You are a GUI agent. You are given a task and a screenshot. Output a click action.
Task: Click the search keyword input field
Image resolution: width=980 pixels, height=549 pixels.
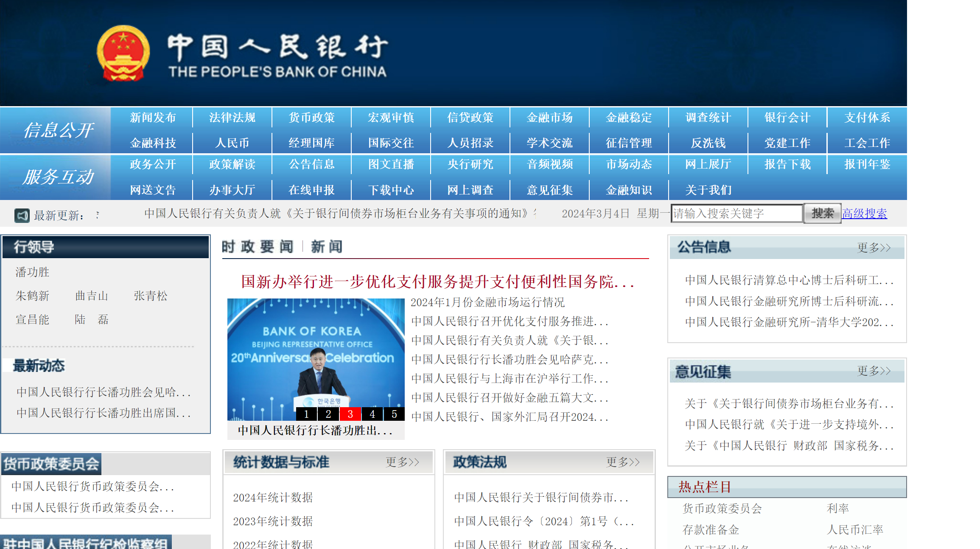736,214
